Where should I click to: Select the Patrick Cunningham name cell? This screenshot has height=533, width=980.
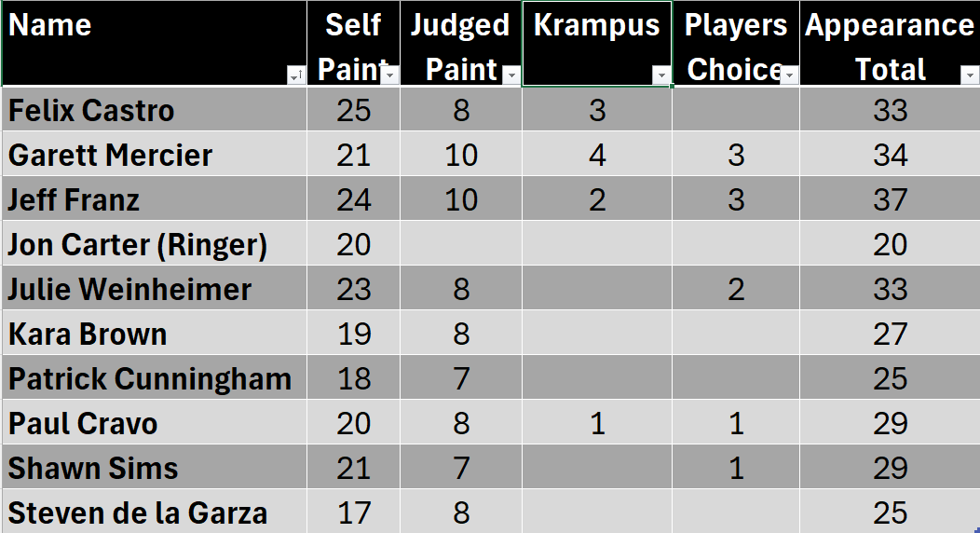click(x=149, y=378)
